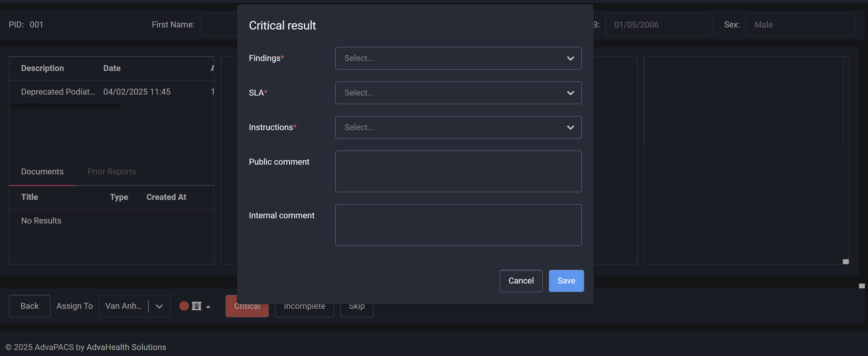Sort by Date column header
Viewport: 868px width, 356px height.
(x=112, y=68)
